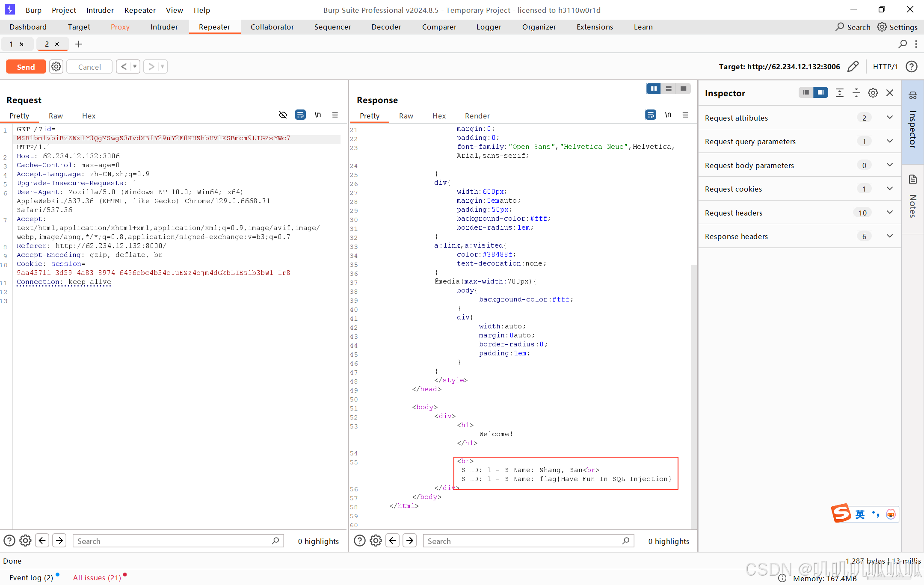Open Render view of the response
This screenshot has width=924, height=585.
pyautogui.click(x=477, y=116)
